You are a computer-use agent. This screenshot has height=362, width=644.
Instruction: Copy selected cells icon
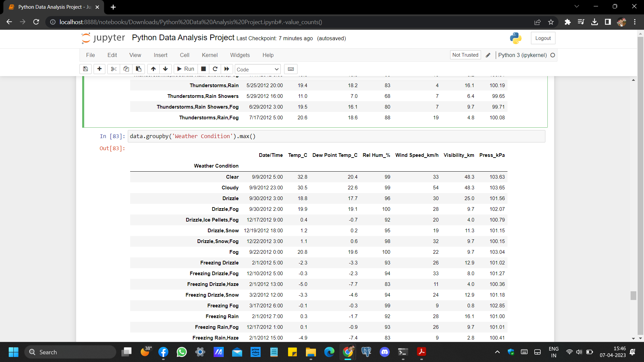pyautogui.click(x=126, y=69)
